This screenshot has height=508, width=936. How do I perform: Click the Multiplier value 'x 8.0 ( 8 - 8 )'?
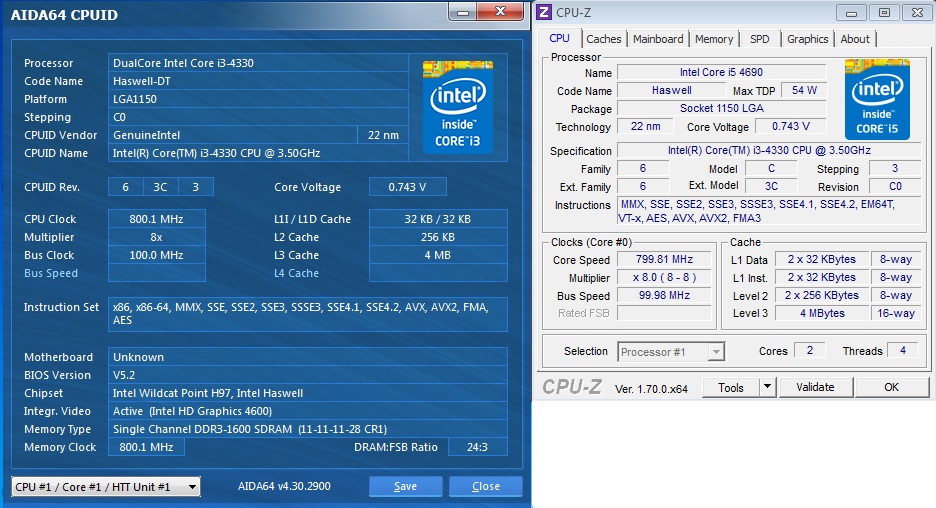[664, 277]
